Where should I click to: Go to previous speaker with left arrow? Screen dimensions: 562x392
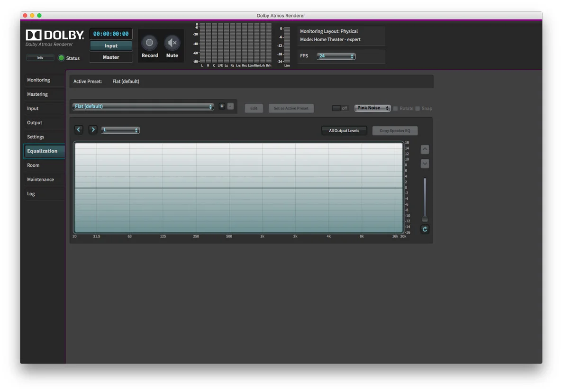pyautogui.click(x=79, y=130)
